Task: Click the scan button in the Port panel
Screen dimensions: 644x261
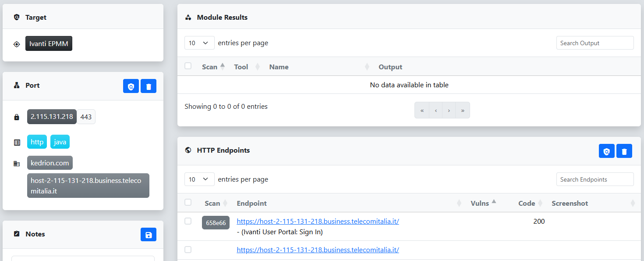Action: click(x=131, y=86)
